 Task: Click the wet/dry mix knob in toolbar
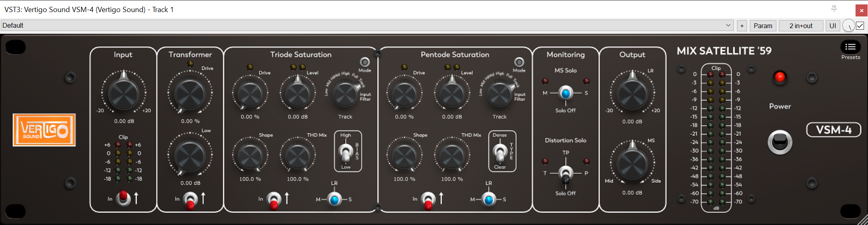pyautogui.click(x=848, y=26)
